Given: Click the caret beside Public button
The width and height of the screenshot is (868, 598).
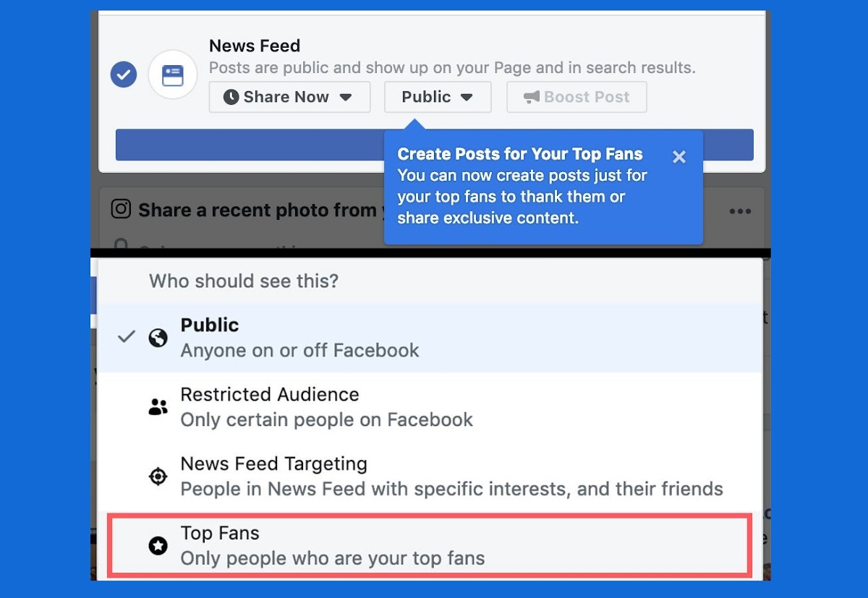Looking at the screenshot, I should [467, 98].
